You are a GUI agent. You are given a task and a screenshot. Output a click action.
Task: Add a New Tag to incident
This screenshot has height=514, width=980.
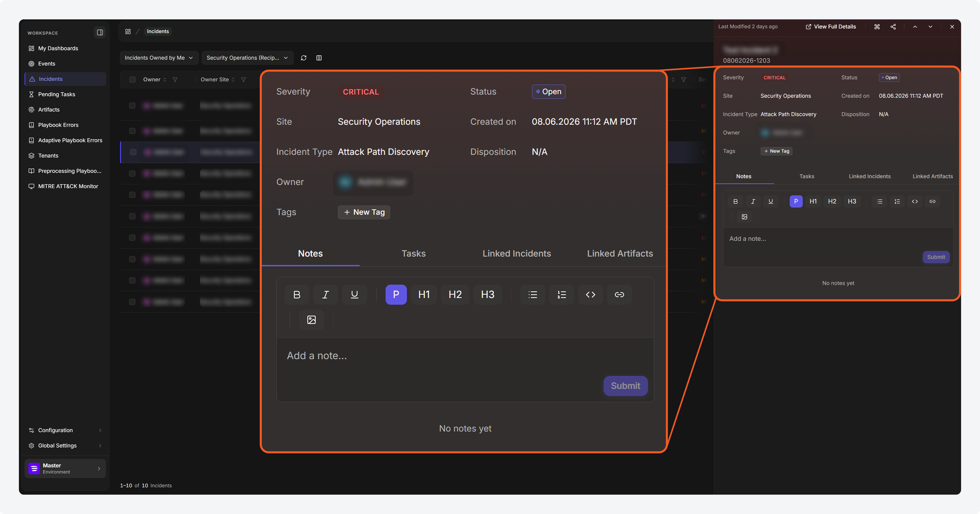776,151
